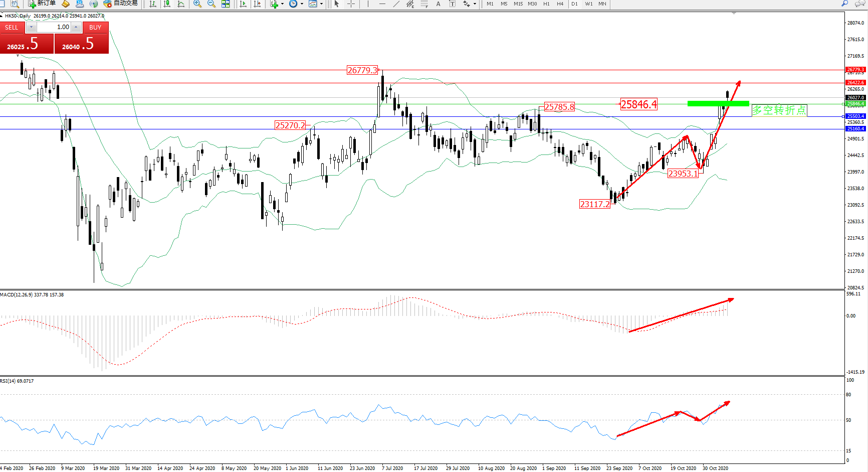Viewport: 868px width, 472px height.
Task: Switch chart to candlestick mode
Action: [x=167, y=4]
